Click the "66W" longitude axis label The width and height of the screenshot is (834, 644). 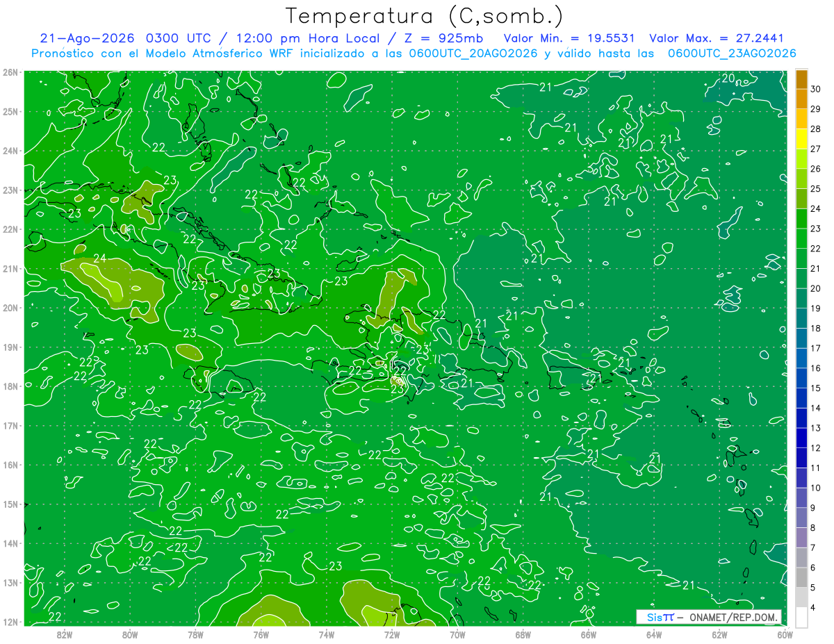589,634
